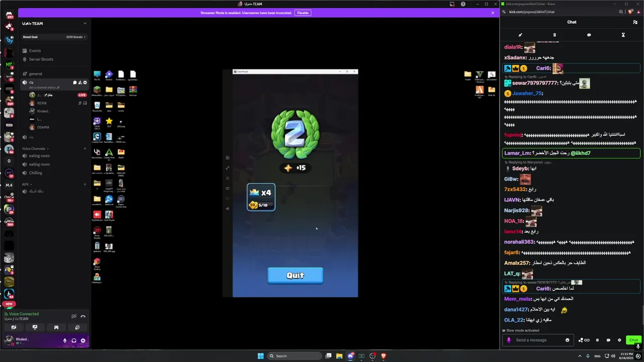Image resolution: width=644 pixels, height=362 pixels.
Task: Toggle noise suppression in the voice panel
Action: pos(74,316)
